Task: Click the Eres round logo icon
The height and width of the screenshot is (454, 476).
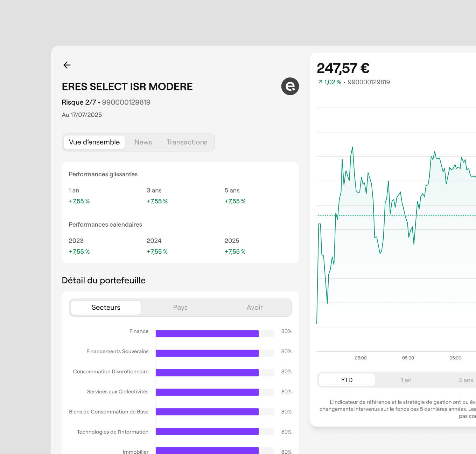Action: (290, 87)
